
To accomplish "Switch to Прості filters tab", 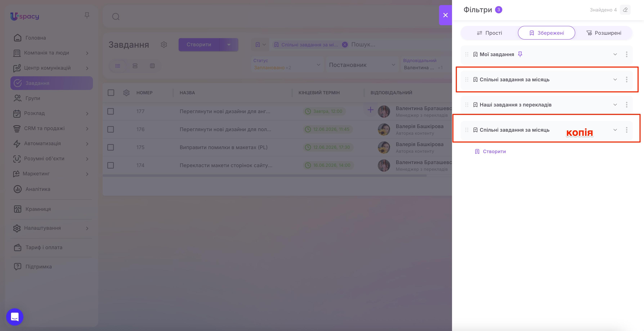I will pos(489,33).
